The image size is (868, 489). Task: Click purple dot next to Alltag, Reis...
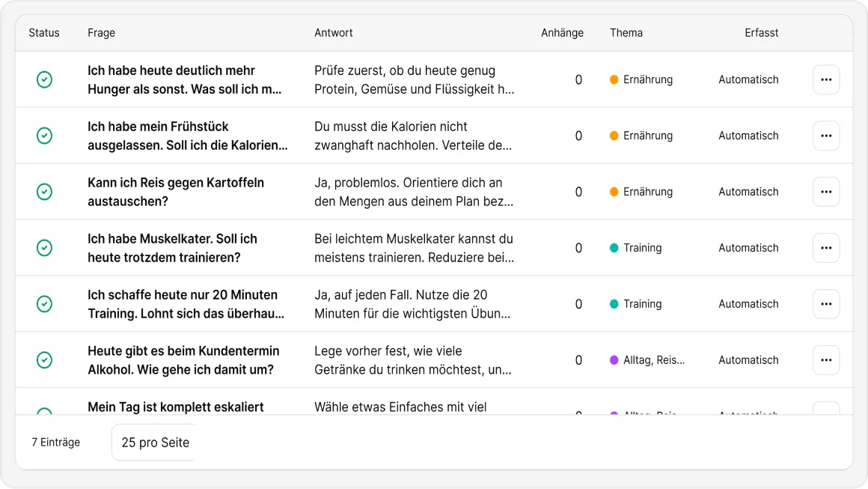[x=614, y=360]
